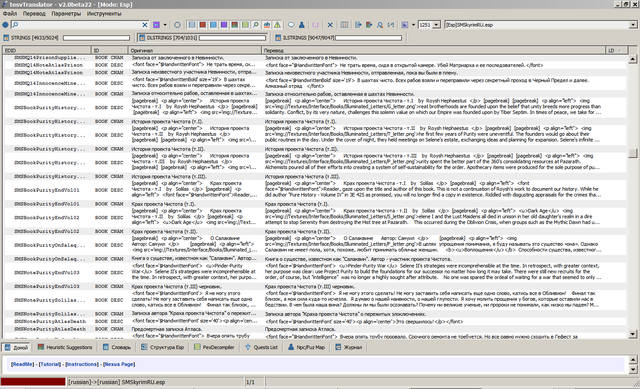Image resolution: width=640 pixels, height=389 pixels.
Task: Open the Домой bottom tab
Action: click(17, 347)
